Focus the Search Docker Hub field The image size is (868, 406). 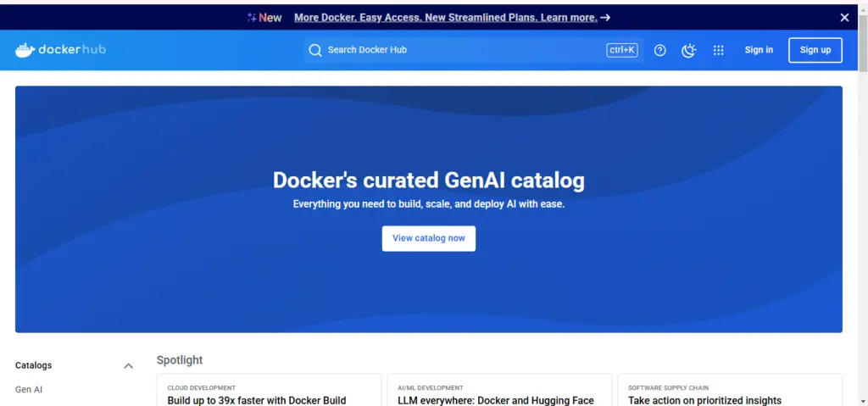click(x=458, y=50)
